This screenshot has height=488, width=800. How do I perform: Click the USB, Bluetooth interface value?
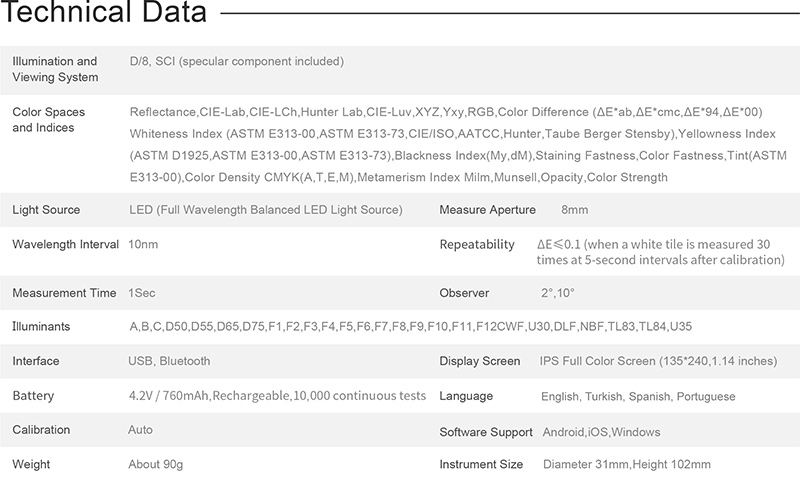coord(170,361)
